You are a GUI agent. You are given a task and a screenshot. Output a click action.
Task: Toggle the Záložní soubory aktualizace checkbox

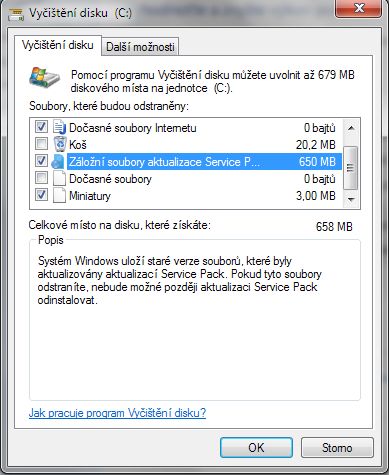pos(41,161)
